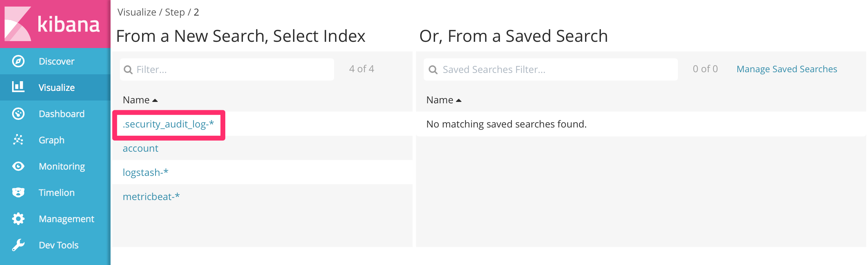Focus the Saved Searches Filter field
868x265 pixels.
556,69
